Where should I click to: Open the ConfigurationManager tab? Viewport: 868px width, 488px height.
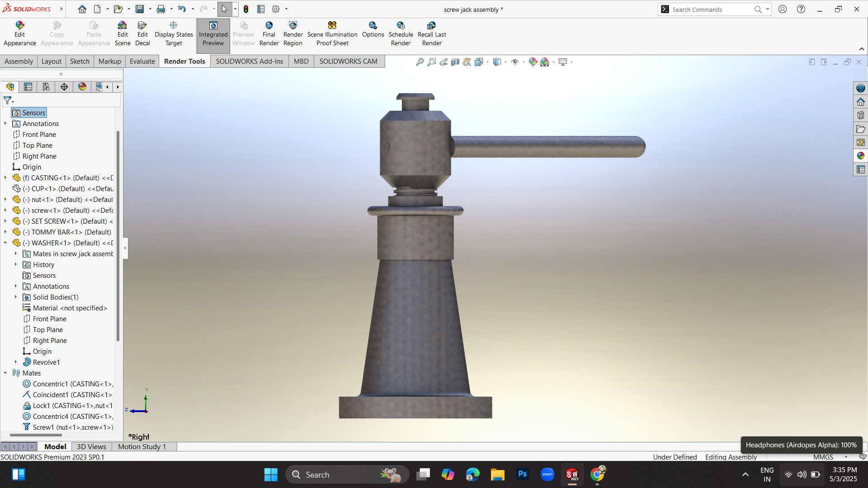pos(46,87)
